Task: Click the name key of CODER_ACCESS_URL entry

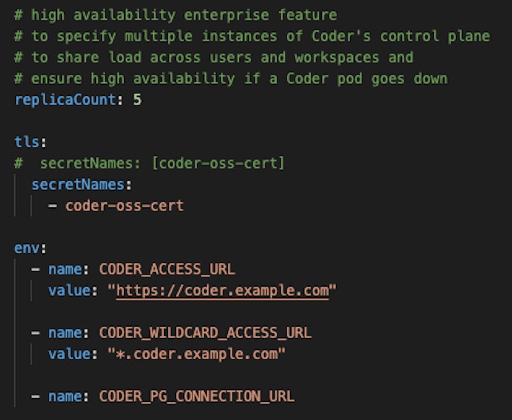Action: 65,269
